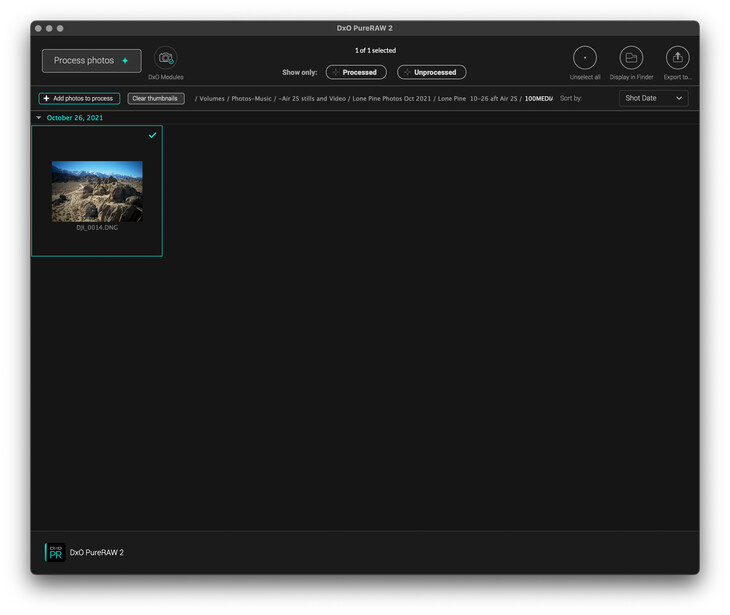Open the Shot Date sort dropdown
The image size is (730, 615).
point(653,98)
